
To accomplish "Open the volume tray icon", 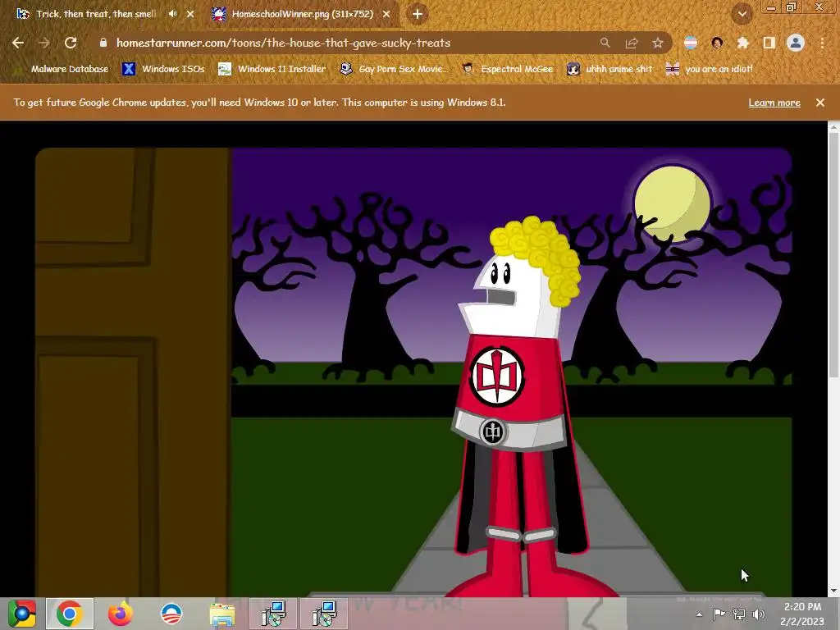I will click(759, 614).
